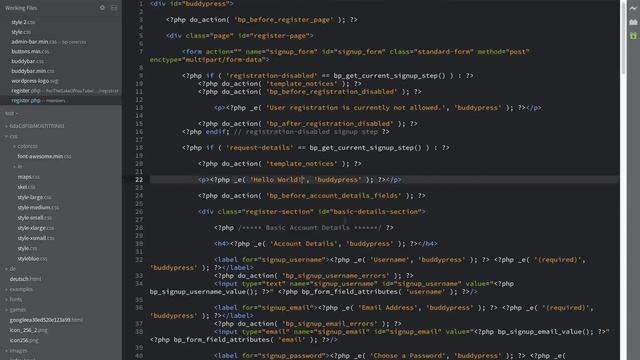Click 'bp_signup_username_errors' on line 33

[336, 276]
